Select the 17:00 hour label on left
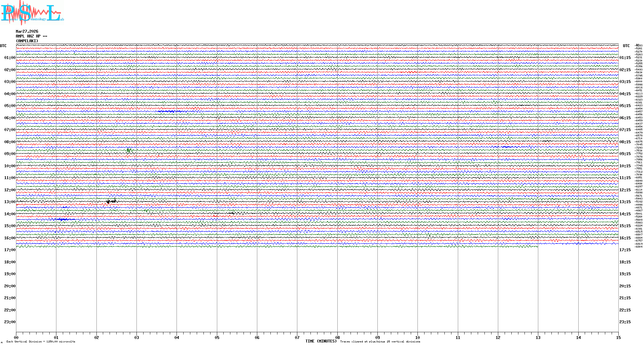Screen dimensions: 644x346 [10, 250]
